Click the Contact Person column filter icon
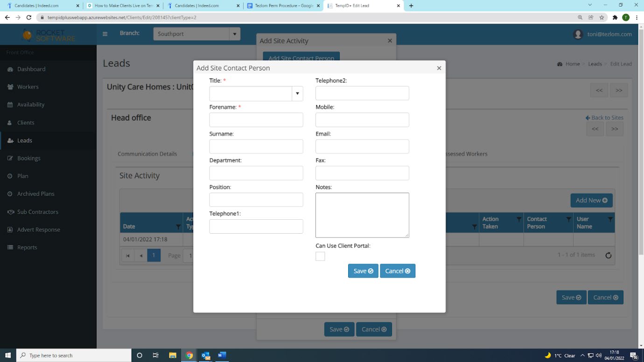 coord(568,219)
